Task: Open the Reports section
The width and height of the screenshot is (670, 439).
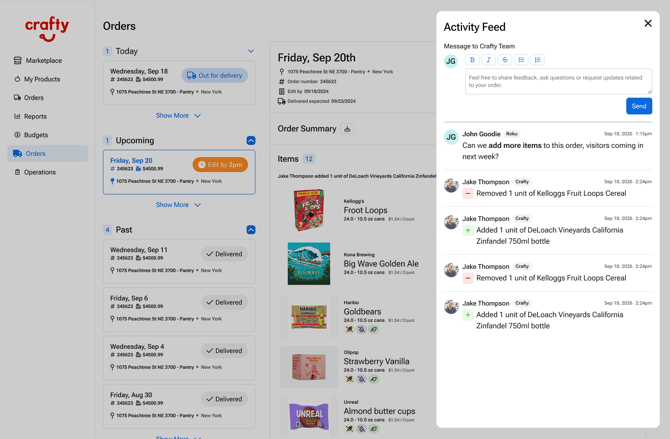Action: point(30,116)
